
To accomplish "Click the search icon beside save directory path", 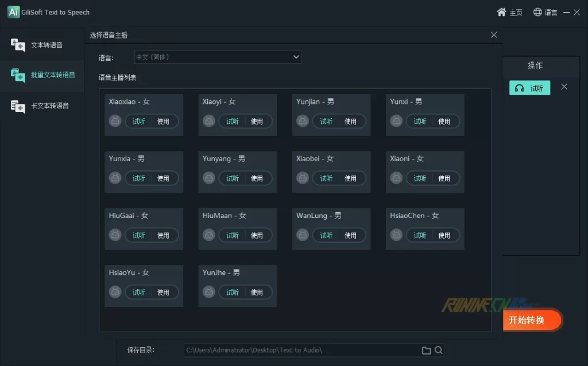I will (439, 351).
